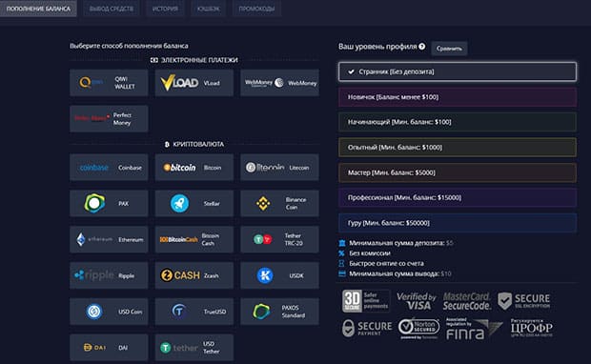Pick WebMoney as deposit method
591x364 pixels.
[279, 83]
